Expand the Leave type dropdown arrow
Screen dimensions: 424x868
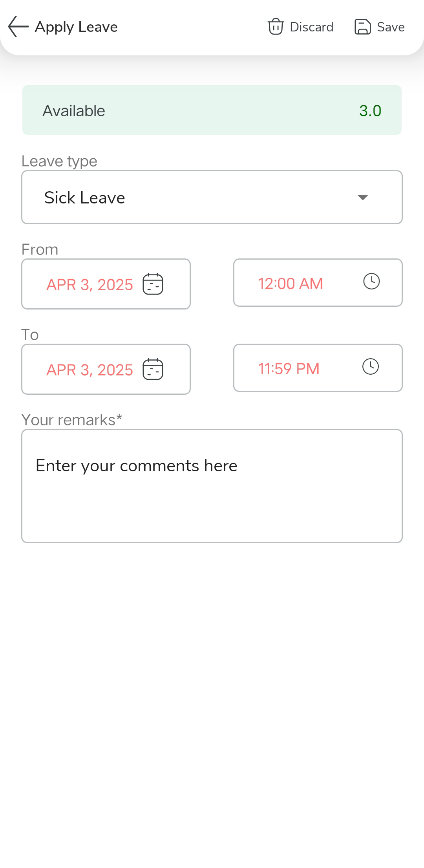pos(363,197)
